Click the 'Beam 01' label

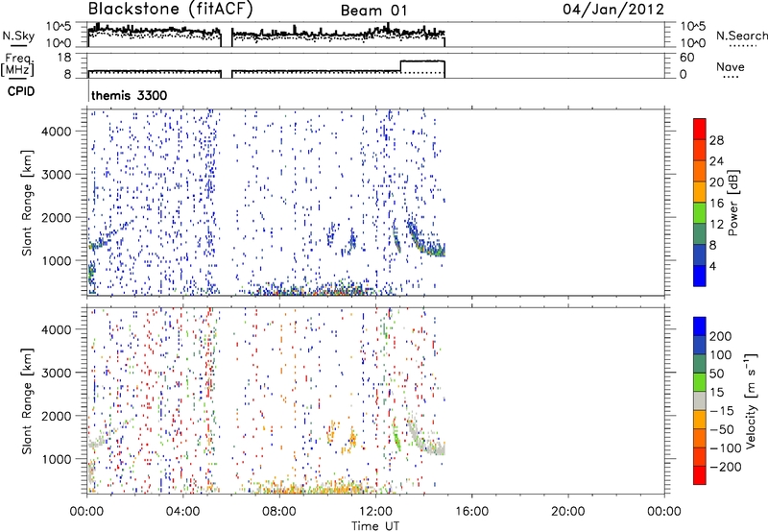click(x=373, y=11)
